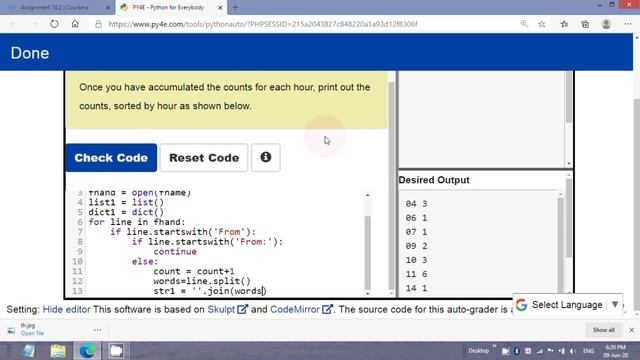The height and width of the screenshot is (360, 640).
Task: Click the back navigation arrow
Action: click(13, 24)
